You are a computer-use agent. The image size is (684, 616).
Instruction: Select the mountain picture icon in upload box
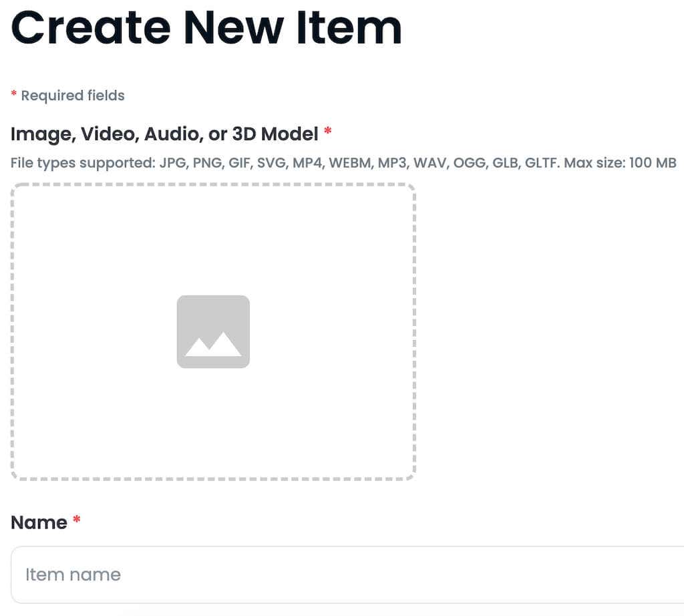(x=213, y=331)
